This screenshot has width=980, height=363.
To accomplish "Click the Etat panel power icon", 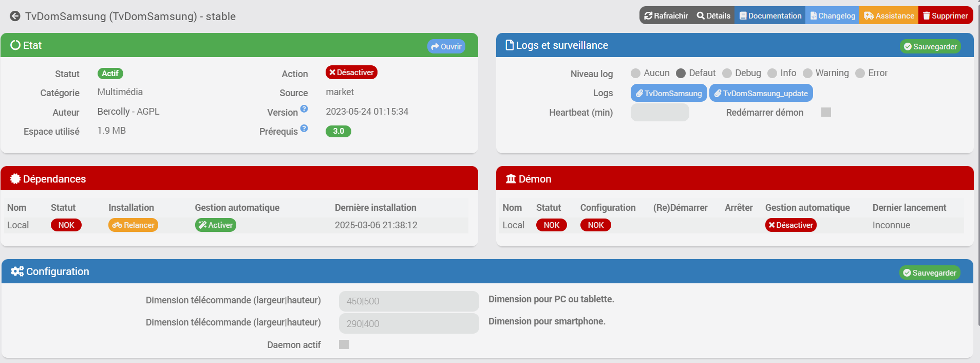I will coord(15,45).
